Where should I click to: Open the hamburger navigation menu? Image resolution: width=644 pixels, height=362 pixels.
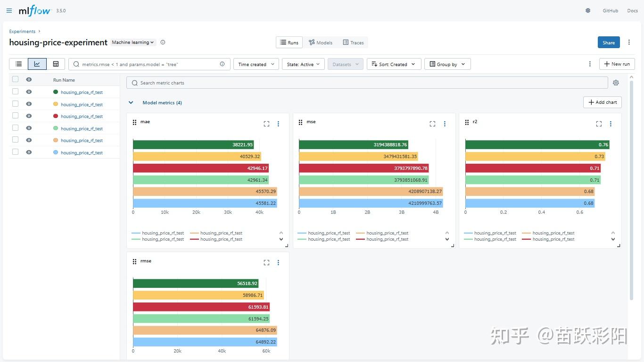pyautogui.click(x=9, y=10)
